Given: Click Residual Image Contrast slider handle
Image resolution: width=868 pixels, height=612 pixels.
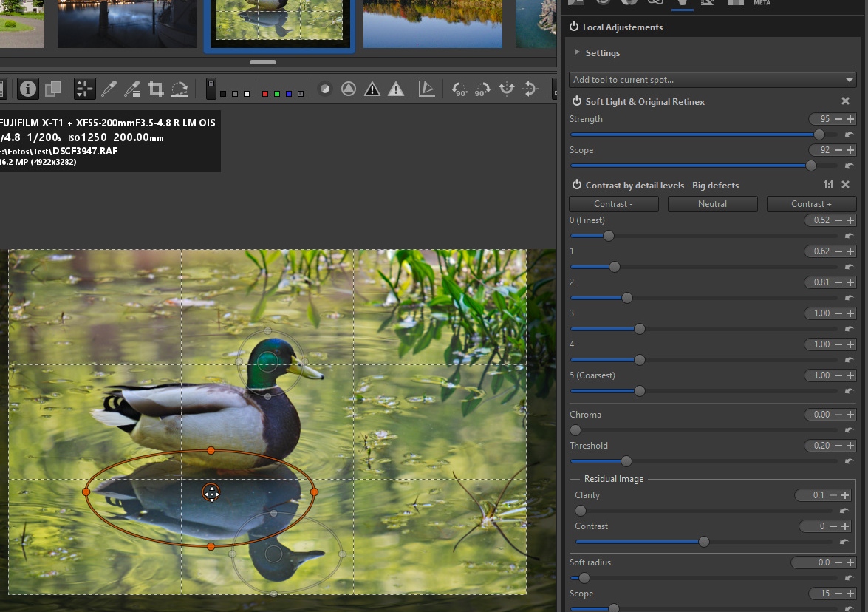Looking at the screenshot, I should tap(703, 543).
